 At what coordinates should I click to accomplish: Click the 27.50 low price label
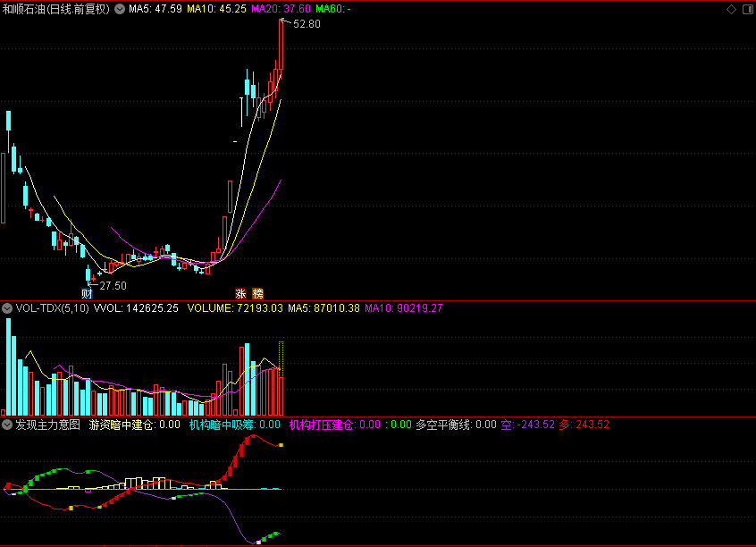point(113,286)
